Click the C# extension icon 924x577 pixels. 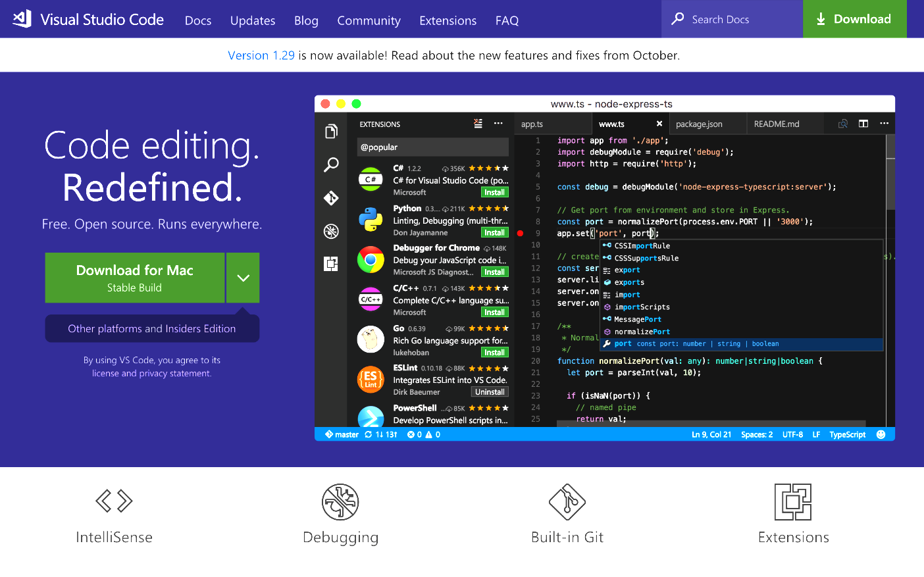tap(371, 180)
